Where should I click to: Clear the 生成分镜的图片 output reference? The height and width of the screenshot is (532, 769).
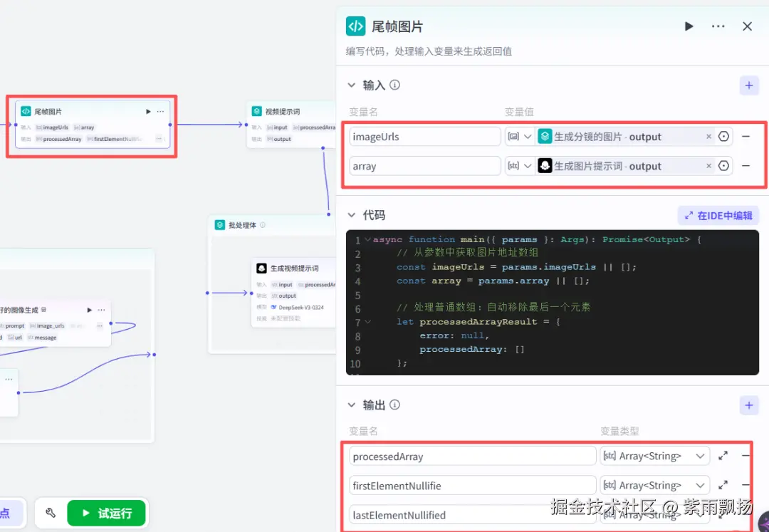[708, 137]
